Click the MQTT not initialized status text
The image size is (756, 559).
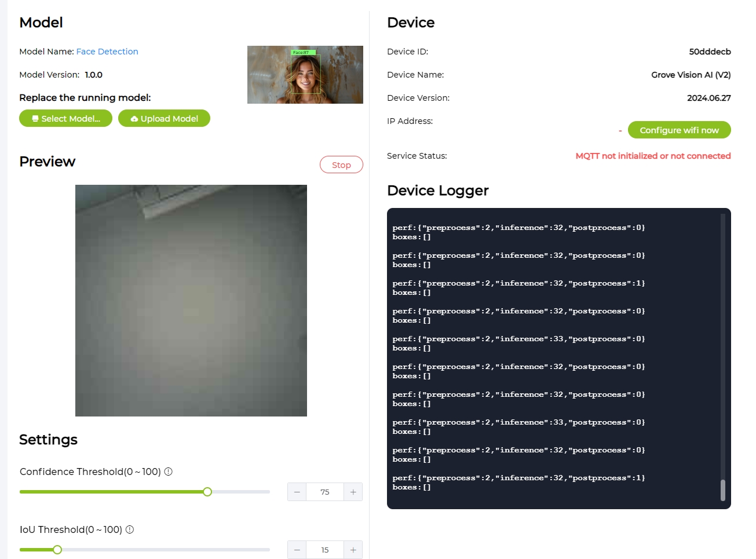(x=653, y=156)
